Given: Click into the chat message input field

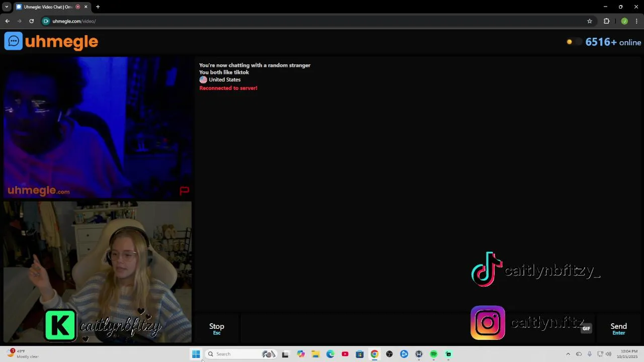Looking at the screenshot, I should click(410, 328).
